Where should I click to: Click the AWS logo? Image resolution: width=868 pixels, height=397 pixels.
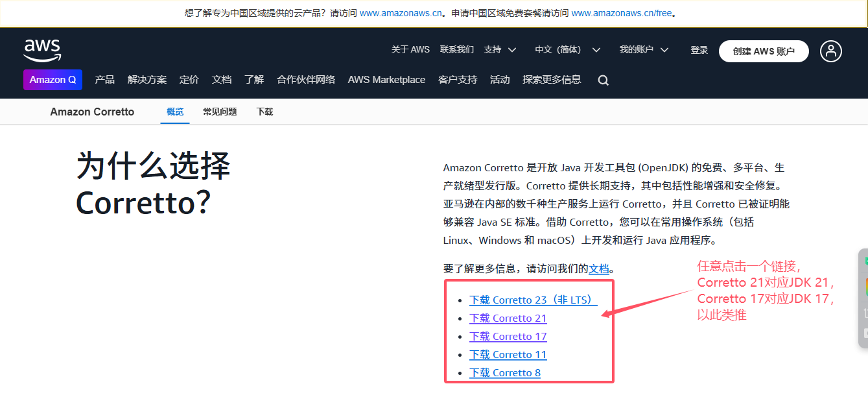43,49
